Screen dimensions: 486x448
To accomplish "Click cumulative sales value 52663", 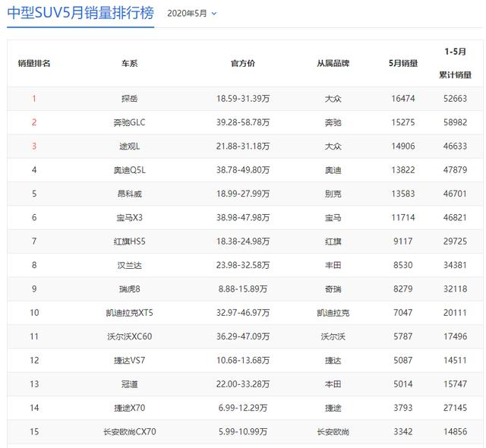I will tap(455, 99).
